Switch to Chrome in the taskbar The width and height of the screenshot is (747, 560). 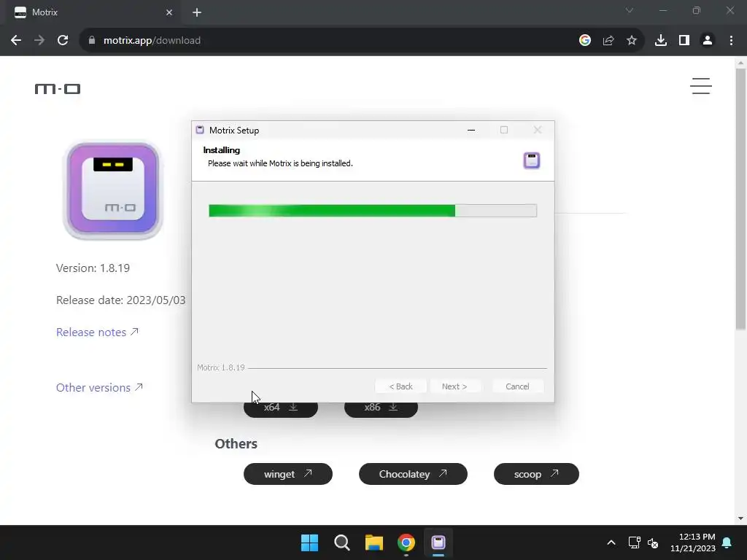[x=406, y=542]
